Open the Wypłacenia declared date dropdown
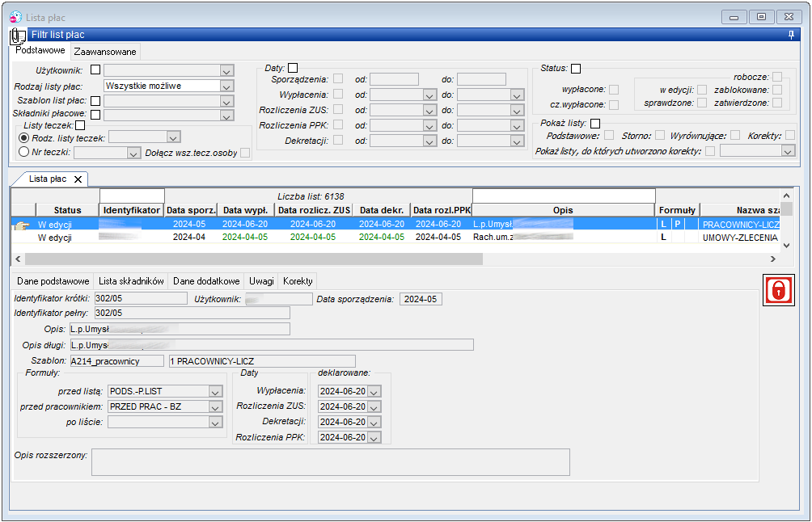This screenshot has width=812, height=522. tap(374, 392)
